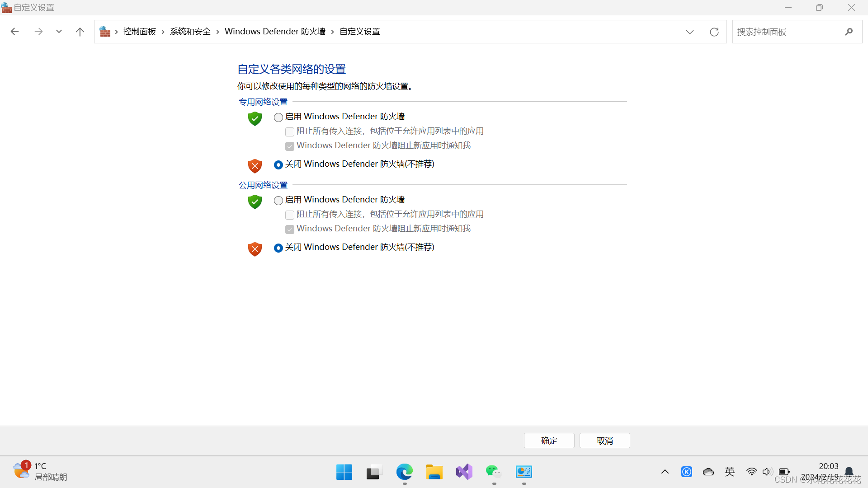Open File Explorer from taskbar
Image resolution: width=868 pixels, height=488 pixels.
[434, 472]
